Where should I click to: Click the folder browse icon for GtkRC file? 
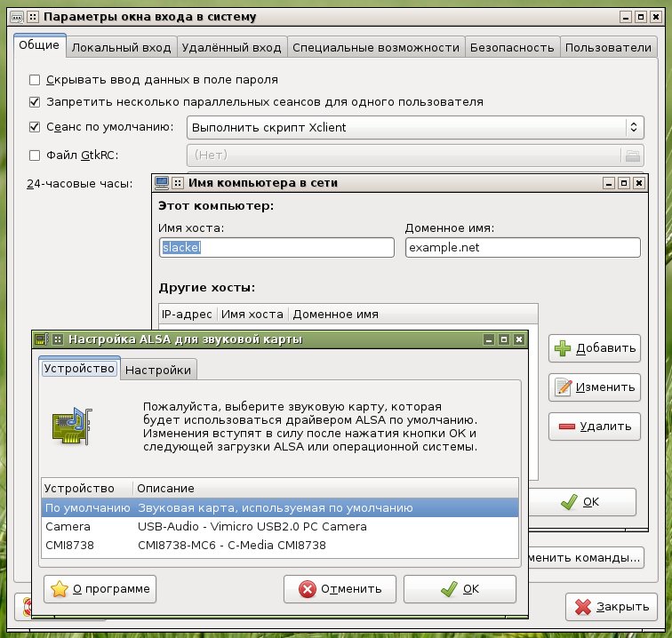coord(633,156)
